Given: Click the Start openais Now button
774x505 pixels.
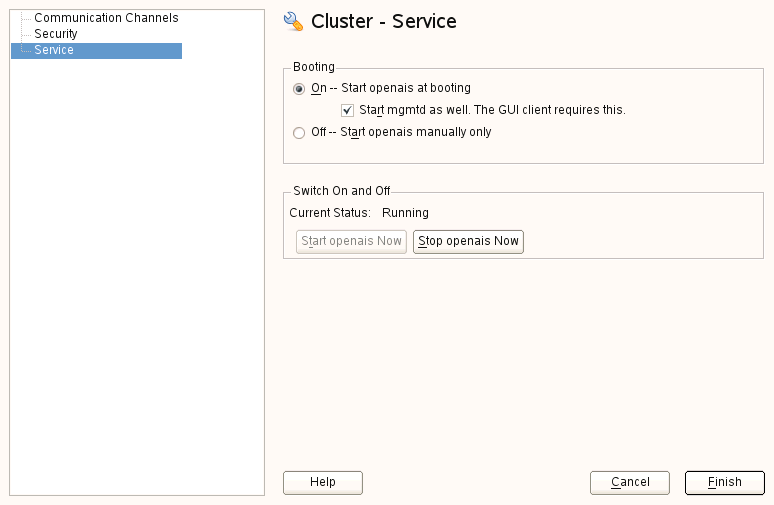Looking at the screenshot, I should (351, 241).
